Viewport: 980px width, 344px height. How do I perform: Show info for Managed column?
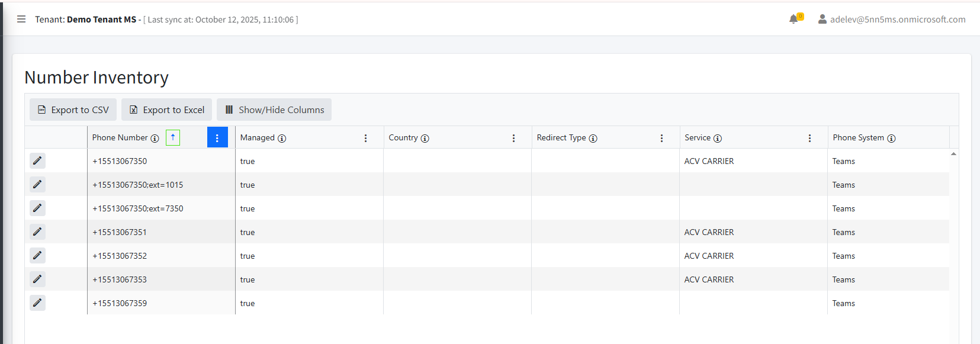[x=282, y=138]
